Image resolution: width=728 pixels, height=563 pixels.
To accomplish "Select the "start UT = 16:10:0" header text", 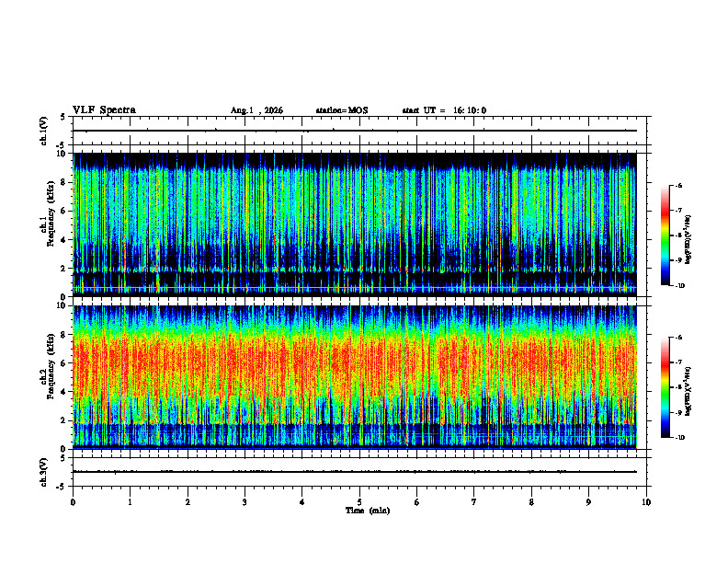I will [x=444, y=110].
